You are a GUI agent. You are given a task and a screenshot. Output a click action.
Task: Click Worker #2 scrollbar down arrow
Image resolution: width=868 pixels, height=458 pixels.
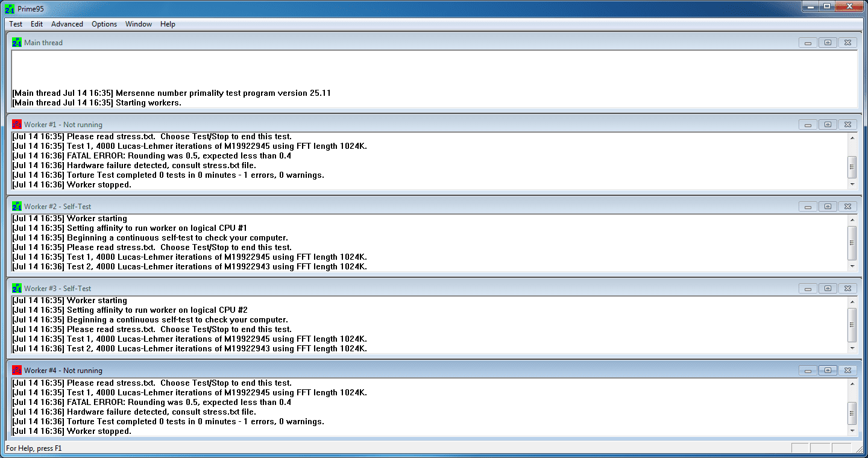click(852, 266)
